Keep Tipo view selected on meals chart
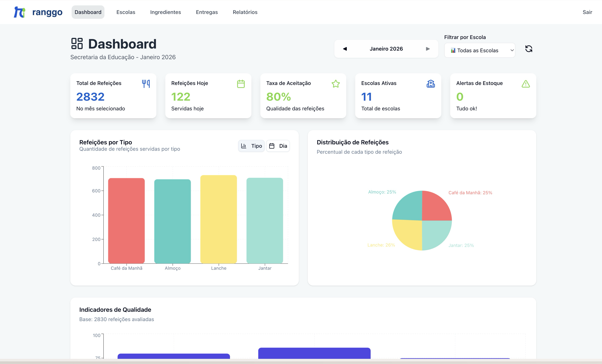The width and height of the screenshot is (602, 364). pyautogui.click(x=251, y=146)
